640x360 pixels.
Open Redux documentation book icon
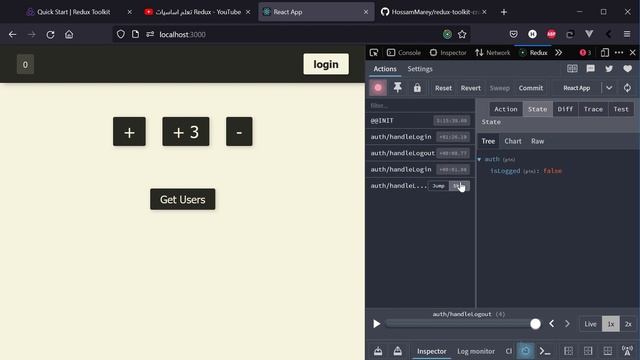[572, 69]
